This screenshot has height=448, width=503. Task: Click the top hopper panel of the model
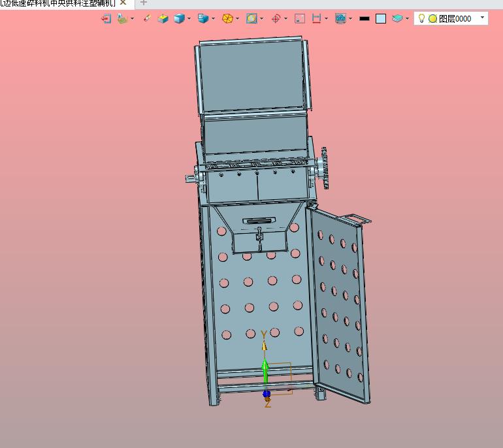pyautogui.click(x=252, y=77)
